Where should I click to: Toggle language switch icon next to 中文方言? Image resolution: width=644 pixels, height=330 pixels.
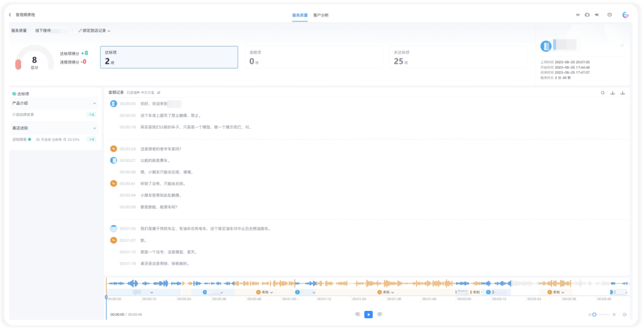pyautogui.click(x=159, y=93)
